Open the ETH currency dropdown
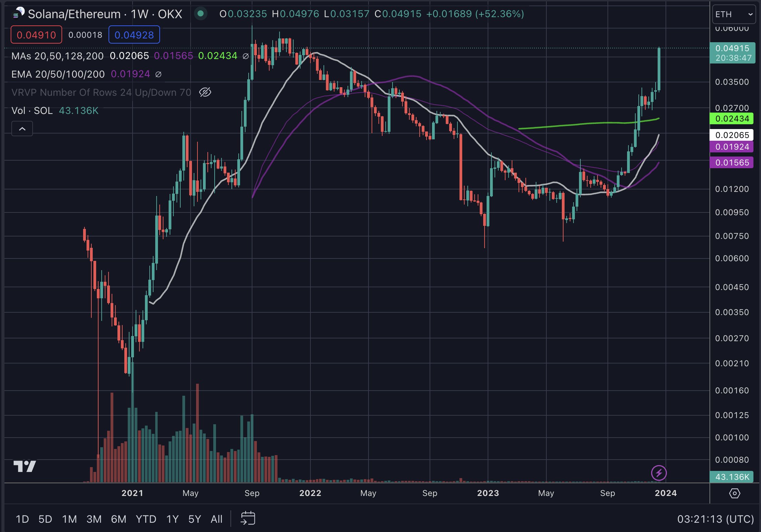761x532 pixels. tap(734, 14)
